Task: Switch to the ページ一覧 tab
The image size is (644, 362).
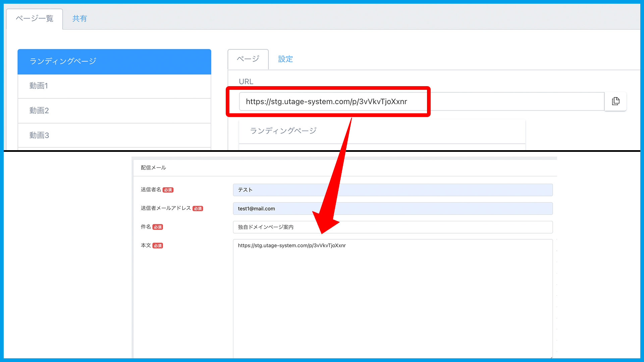Action: tap(35, 19)
